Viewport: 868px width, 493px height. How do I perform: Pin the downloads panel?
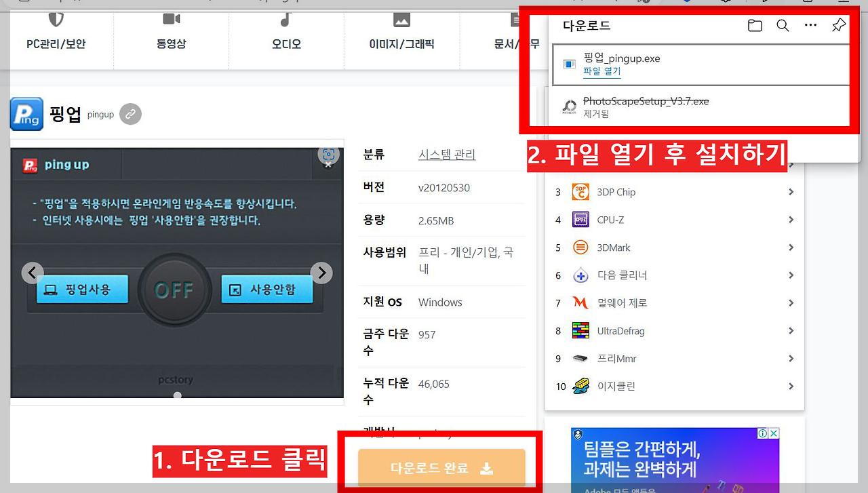point(839,26)
